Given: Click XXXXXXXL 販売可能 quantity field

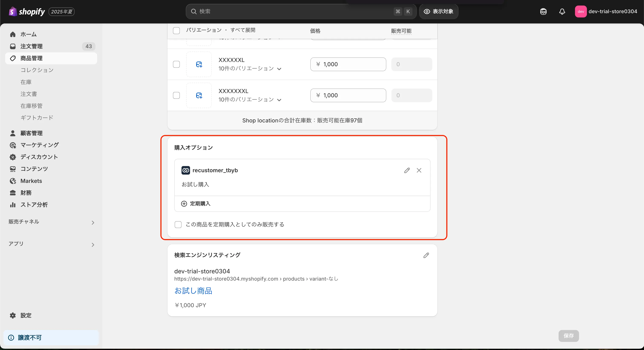Looking at the screenshot, I should point(412,95).
